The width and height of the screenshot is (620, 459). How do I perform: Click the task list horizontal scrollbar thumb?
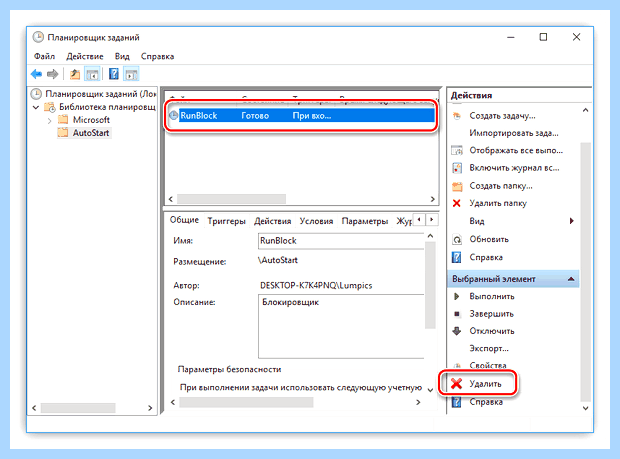pyautogui.click(x=231, y=199)
